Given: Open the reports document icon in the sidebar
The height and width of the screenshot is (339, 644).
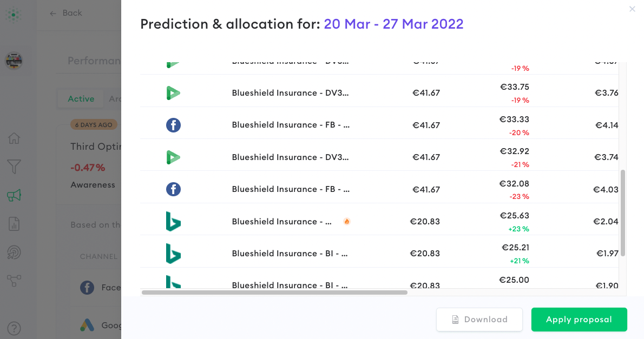Looking at the screenshot, I should [x=14, y=224].
